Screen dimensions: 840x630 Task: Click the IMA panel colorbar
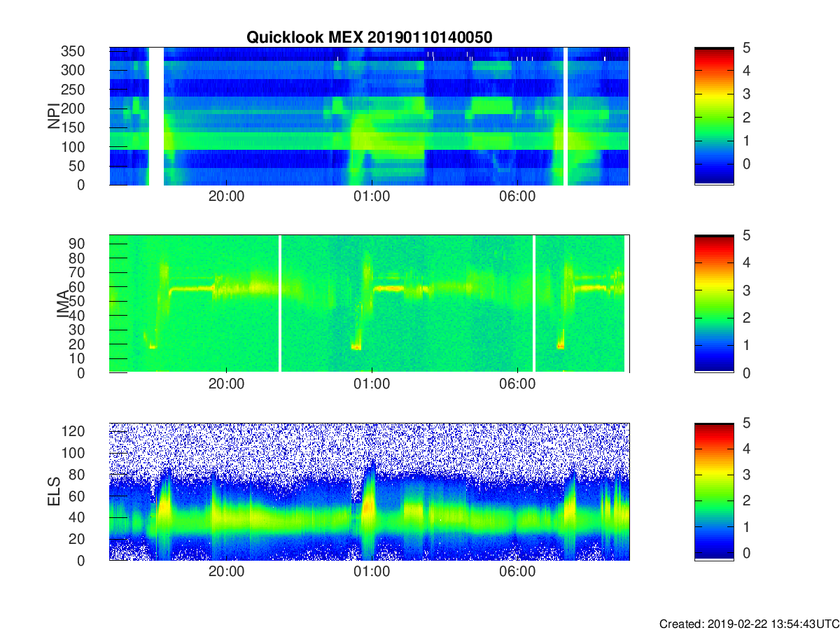click(714, 304)
